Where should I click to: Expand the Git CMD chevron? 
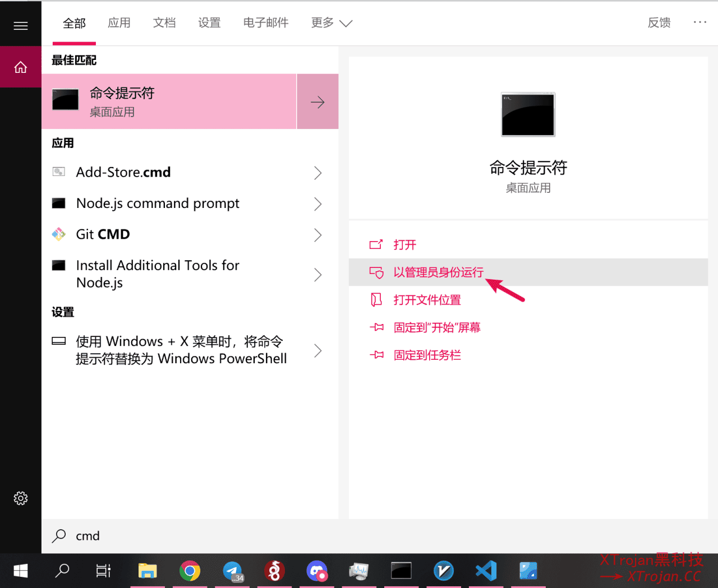tap(318, 235)
